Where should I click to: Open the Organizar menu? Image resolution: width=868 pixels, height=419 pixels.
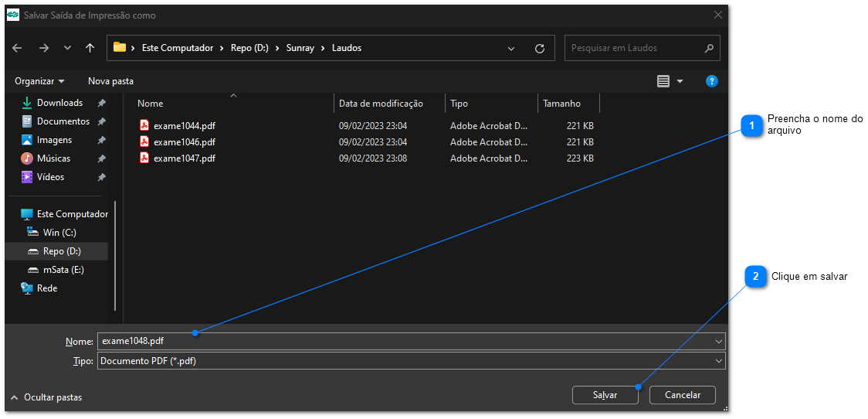click(39, 81)
